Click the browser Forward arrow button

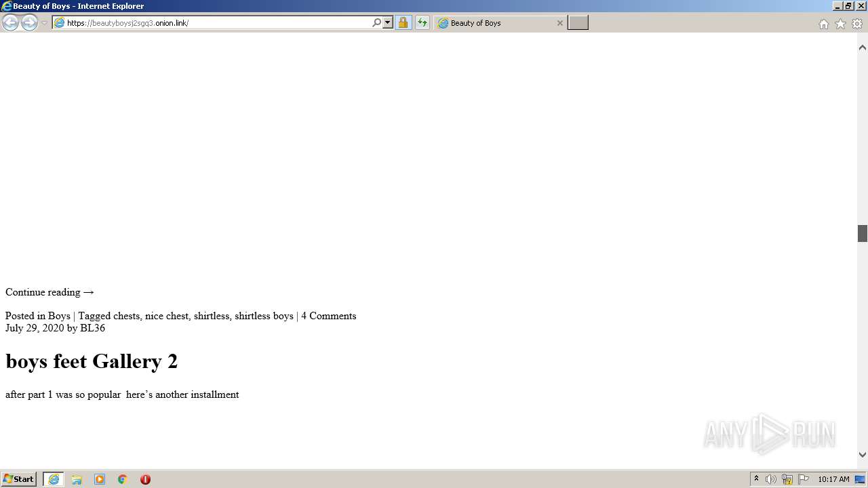click(x=29, y=23)
